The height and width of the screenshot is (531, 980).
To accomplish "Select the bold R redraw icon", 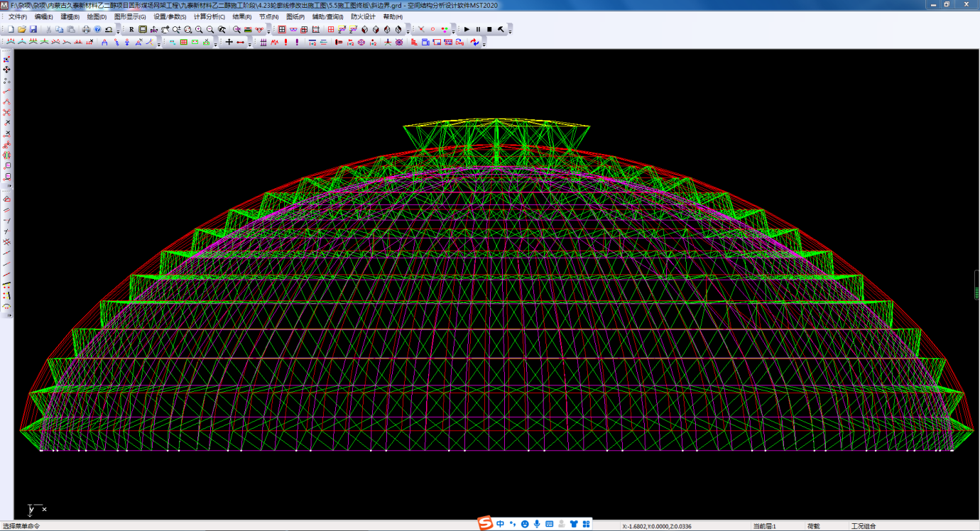I will tap(131, 30).
